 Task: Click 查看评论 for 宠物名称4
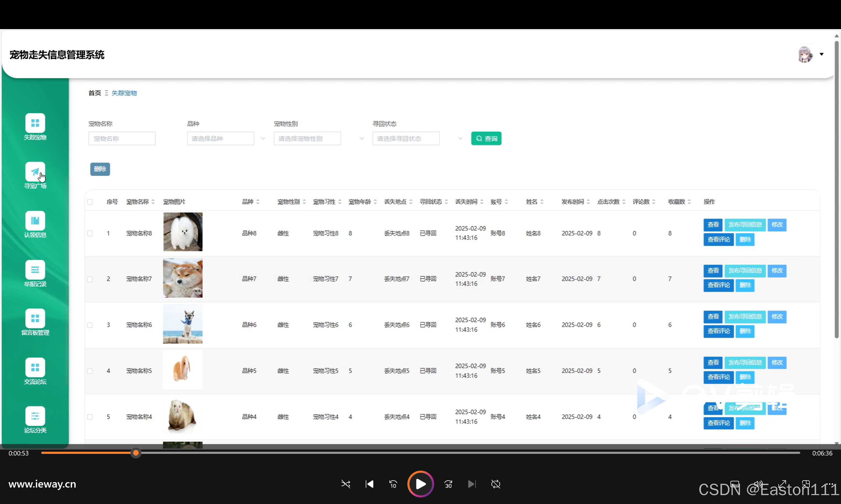pyautogui.click(x=719, y=423)
